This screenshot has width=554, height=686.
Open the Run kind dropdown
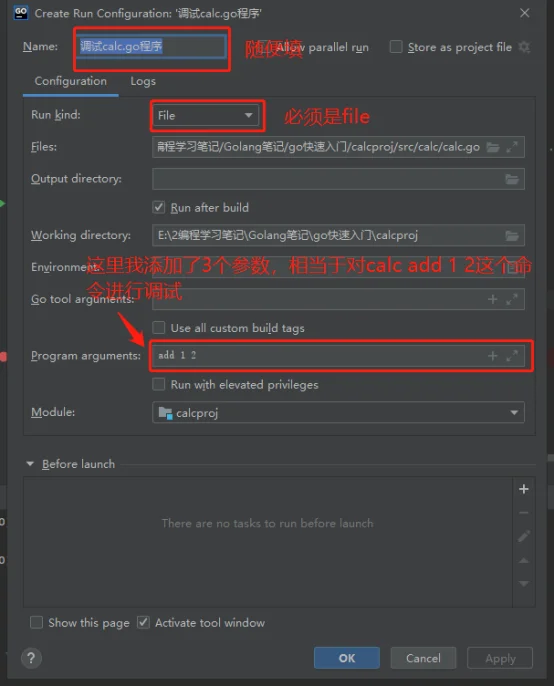(206, 116)
